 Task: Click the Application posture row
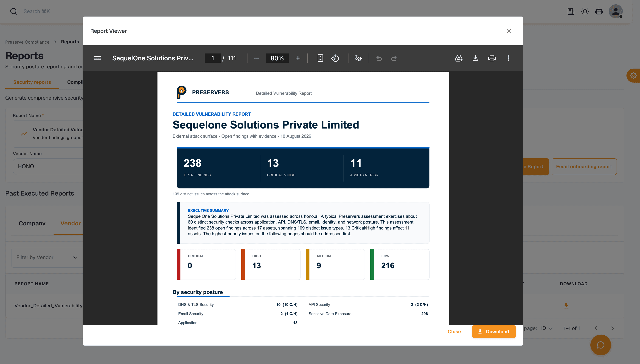coord(238,323)
